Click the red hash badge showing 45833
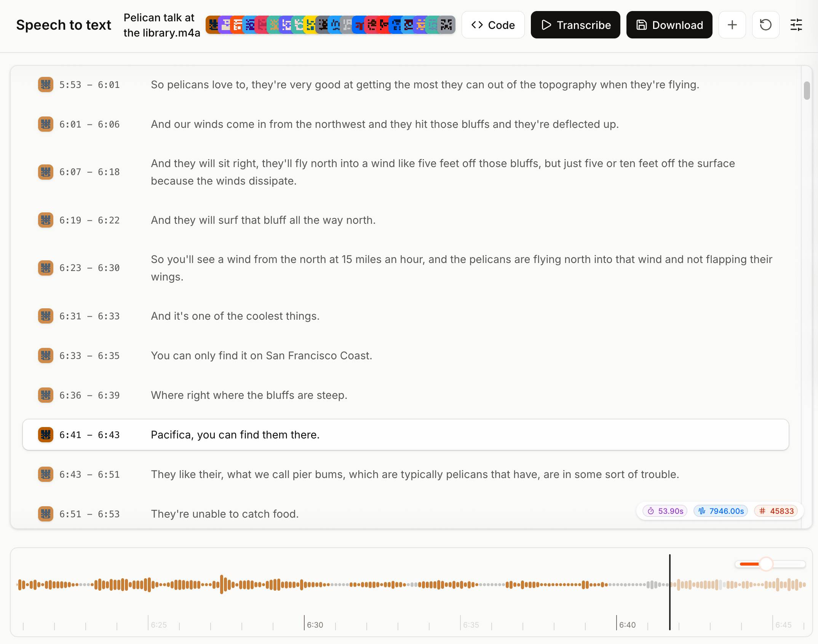Image resolution: width=818 pixels, height=644 pixels. (x=776, y=511)
